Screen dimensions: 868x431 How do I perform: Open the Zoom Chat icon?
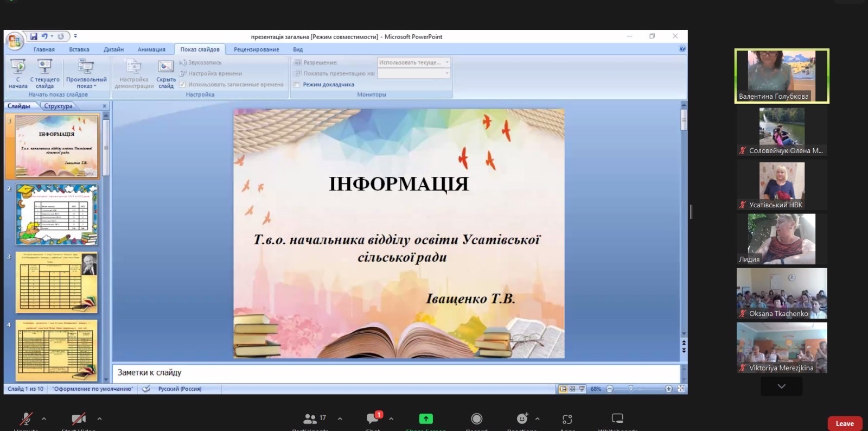click(x=373, y=419)
